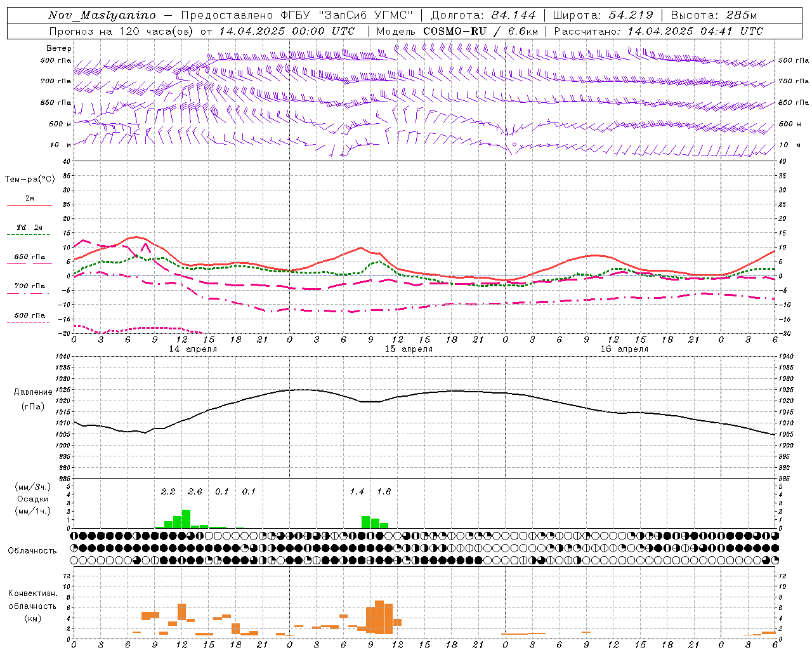
Task: Select forecast start 14.04.2025 00:00 UTC
Action: pos(287,31)
